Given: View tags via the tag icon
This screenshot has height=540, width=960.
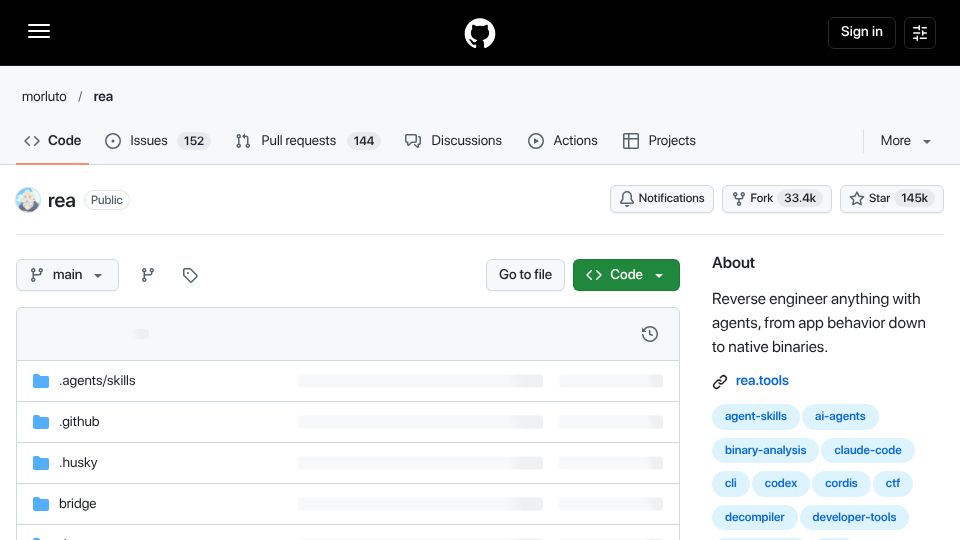Looking at the screenshot, I should [x=190, y=275].
